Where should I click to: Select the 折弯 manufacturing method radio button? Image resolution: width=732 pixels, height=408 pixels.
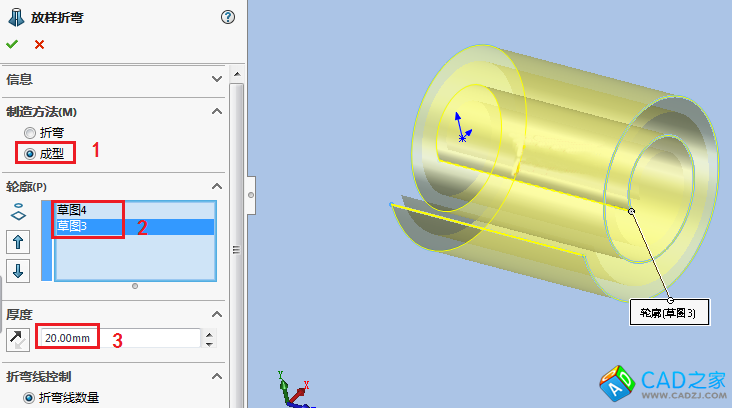[30, 132]
